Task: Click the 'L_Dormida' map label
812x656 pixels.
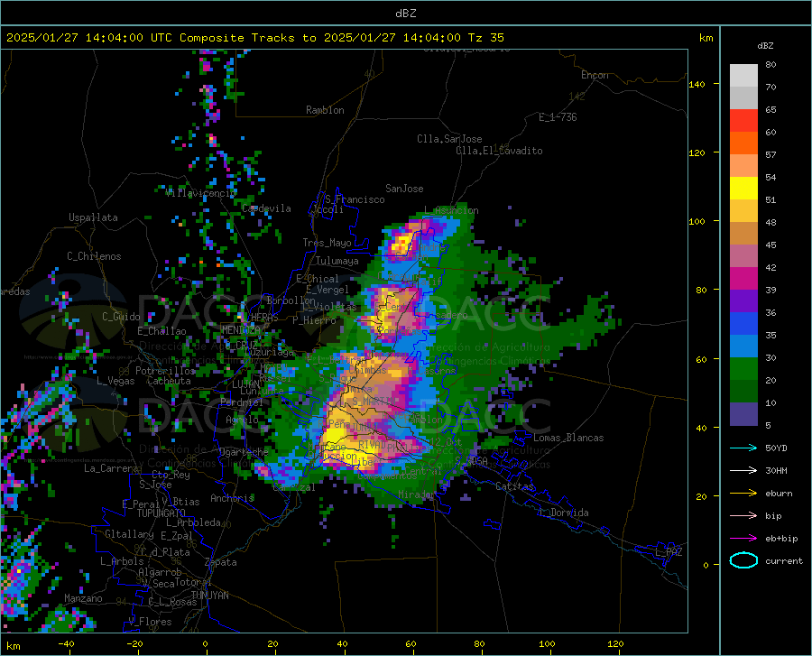Action: pos(563,513)
